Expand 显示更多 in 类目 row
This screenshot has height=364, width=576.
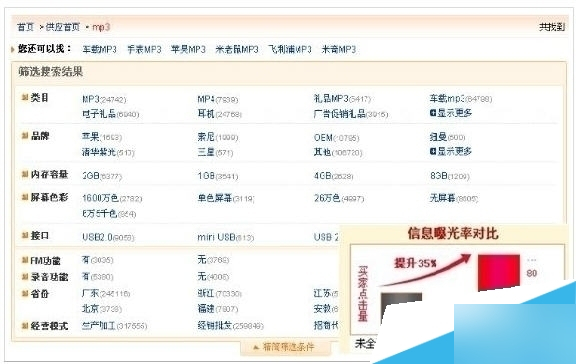click(451, 113)
